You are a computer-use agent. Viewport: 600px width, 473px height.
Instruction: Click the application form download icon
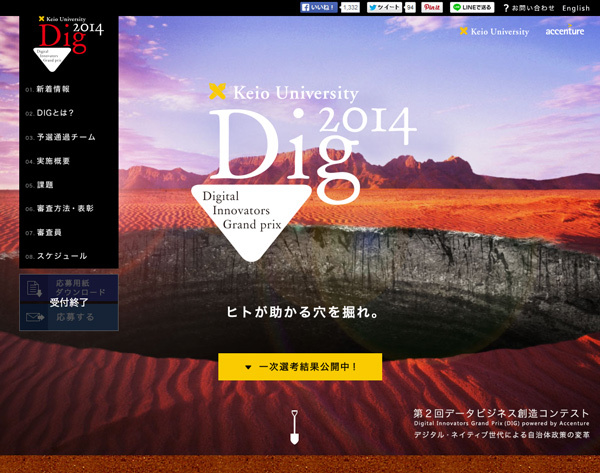coord(34,288)
